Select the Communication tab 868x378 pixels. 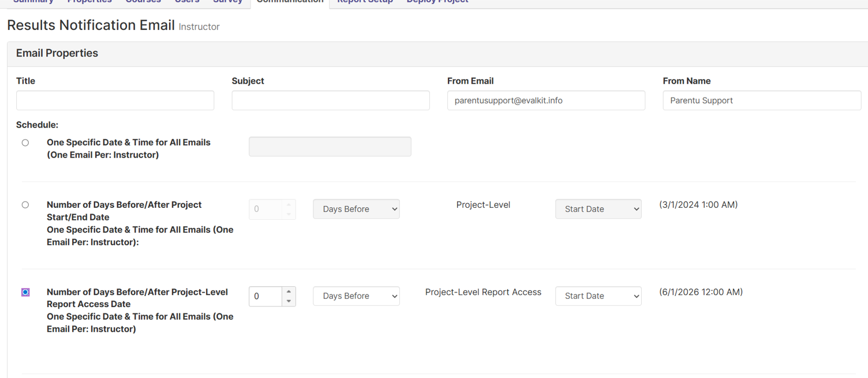[290, 2]
